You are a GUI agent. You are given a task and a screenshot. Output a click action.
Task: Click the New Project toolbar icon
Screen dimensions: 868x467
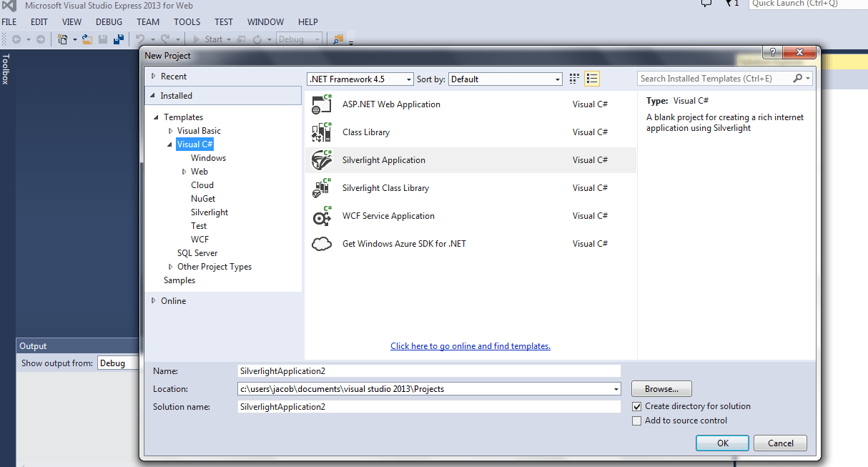(63, 39)
